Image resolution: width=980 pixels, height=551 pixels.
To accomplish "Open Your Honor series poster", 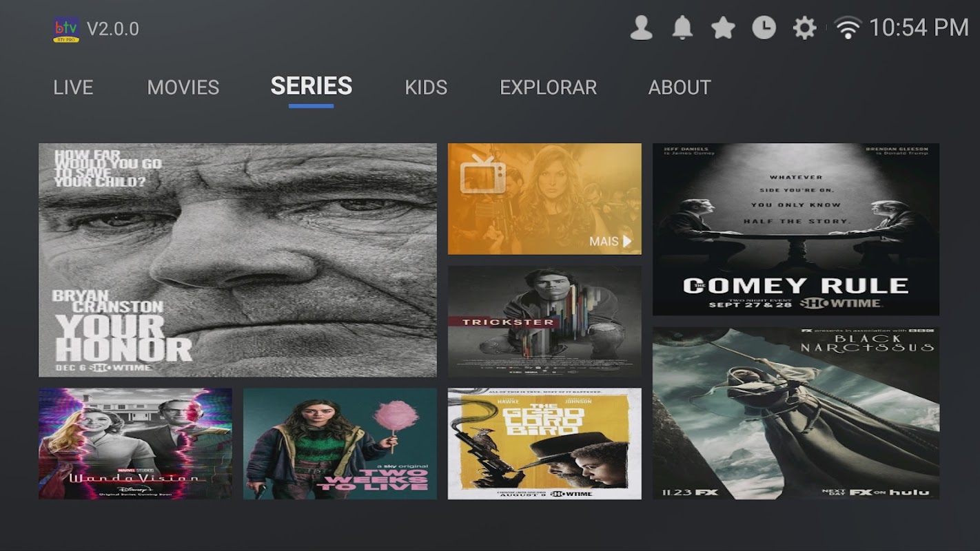I will click(x=238, y=260).
